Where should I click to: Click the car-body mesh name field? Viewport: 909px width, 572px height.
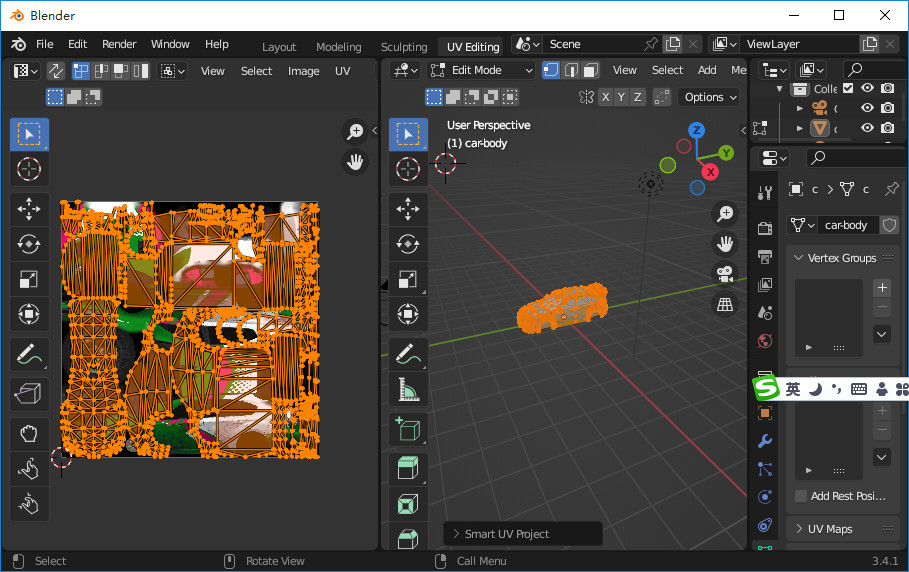[x=846, y=225]
